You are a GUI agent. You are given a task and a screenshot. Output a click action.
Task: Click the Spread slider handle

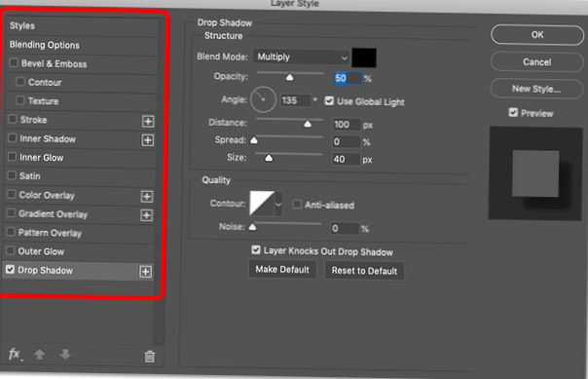pyautogui.click(x=254, y=140)
